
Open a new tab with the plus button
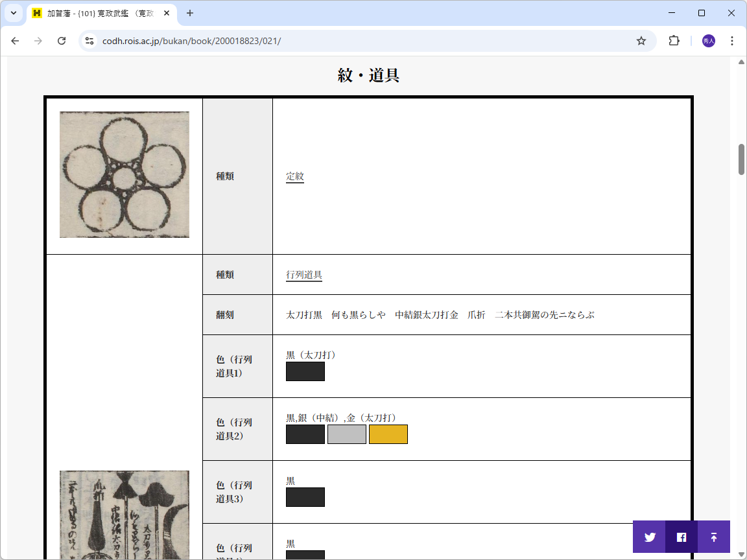point(188,13)
